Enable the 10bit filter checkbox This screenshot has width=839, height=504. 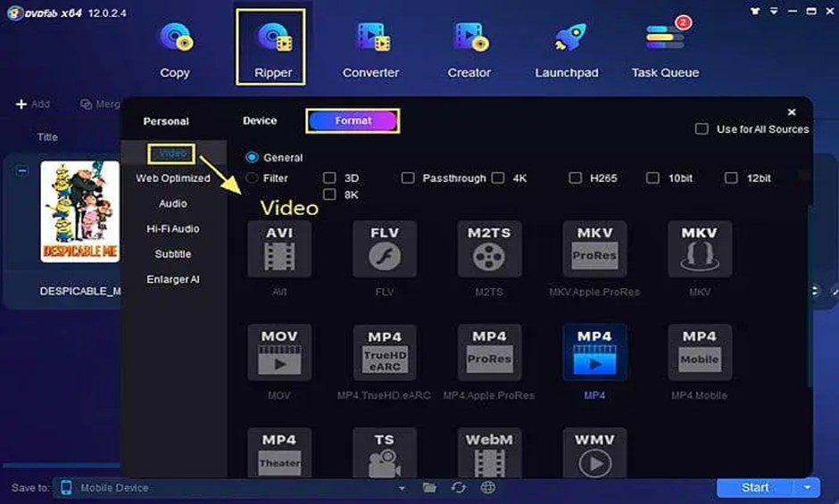tap(652, 178)
